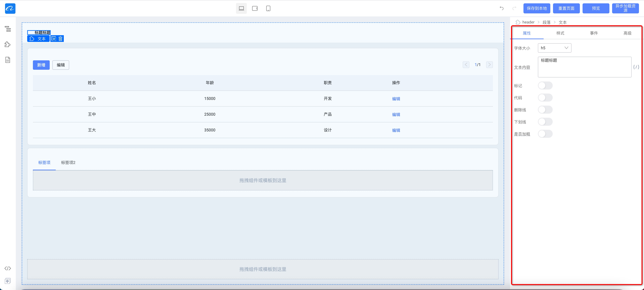Viewport: 644px width, 290px height.
Task: Switch canvas to tablet view
Action: pos(255,9)
